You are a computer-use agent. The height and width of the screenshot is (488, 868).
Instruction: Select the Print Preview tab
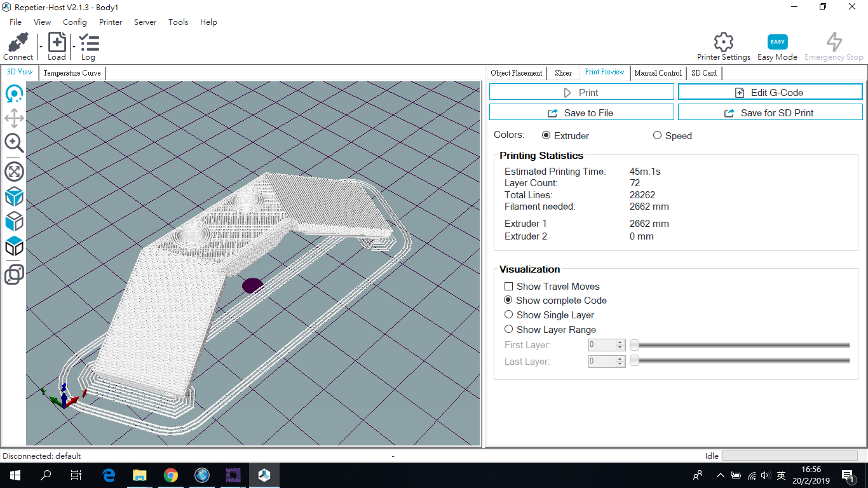tap(605, 72)
